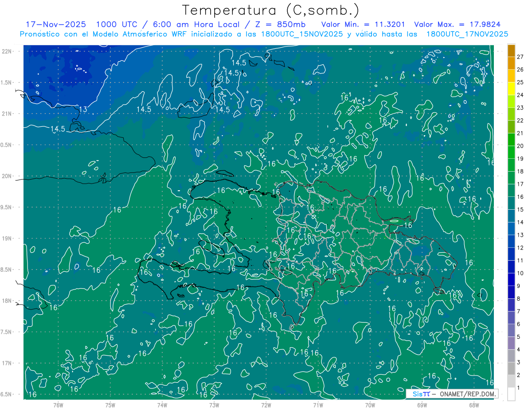Click '1800UTC_17NOV2025' valid-until time

click(x=467, y=34)
